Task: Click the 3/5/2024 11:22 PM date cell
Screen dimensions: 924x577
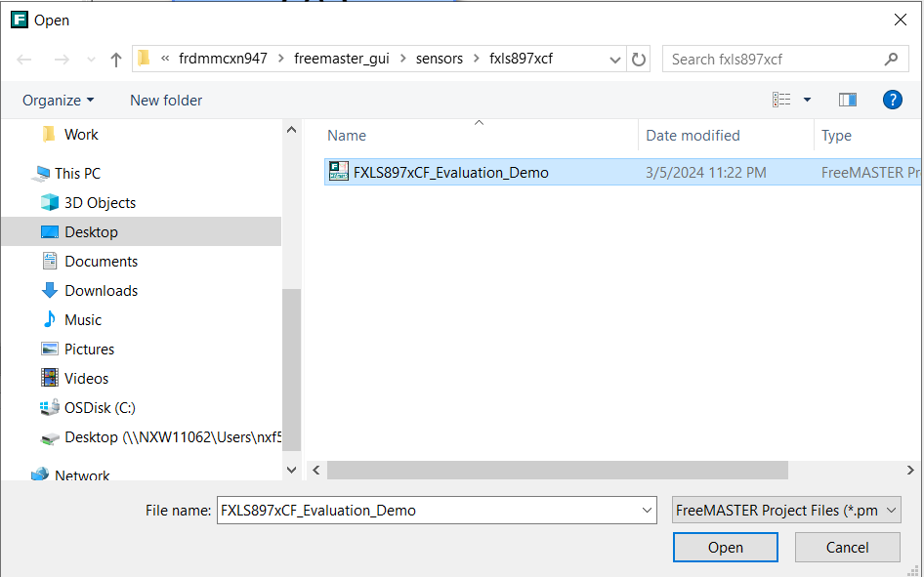Action: [x=705, y=173]
